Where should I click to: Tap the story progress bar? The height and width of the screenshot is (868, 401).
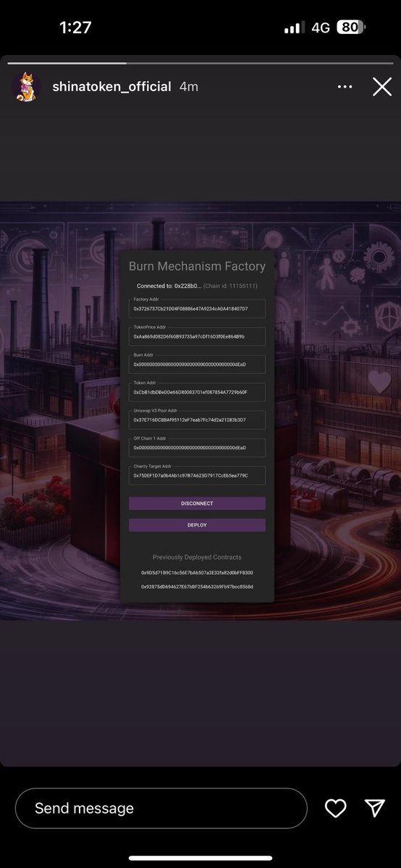point(200,64)
